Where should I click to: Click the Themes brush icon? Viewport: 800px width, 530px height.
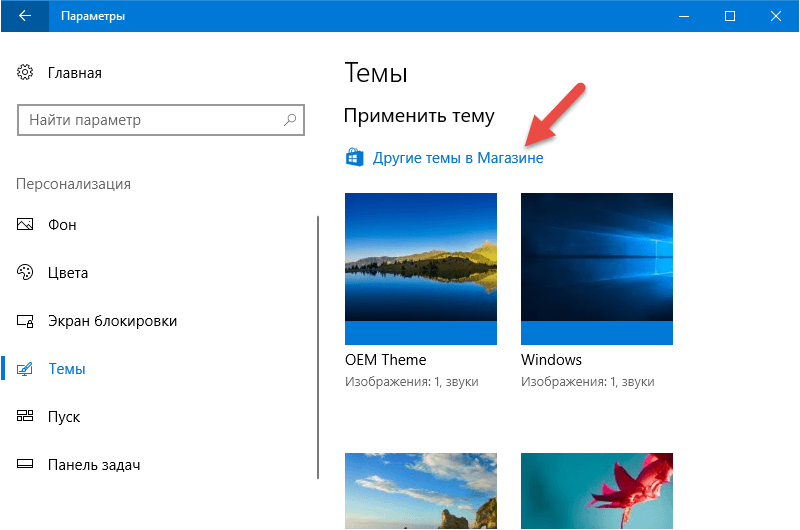click(25, 368)
